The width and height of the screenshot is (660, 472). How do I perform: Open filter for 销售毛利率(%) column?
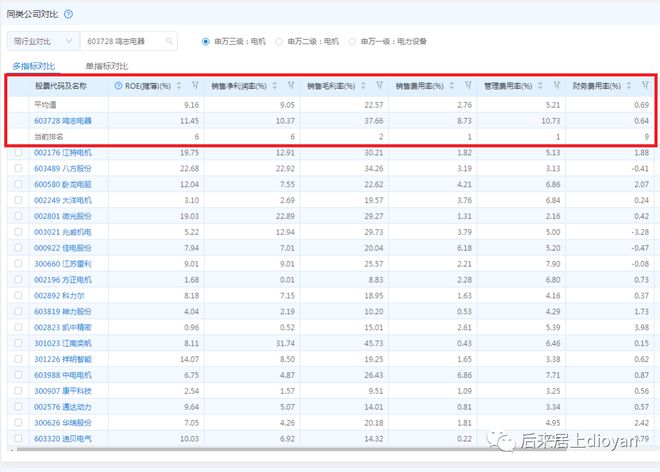tap(379, 85)
